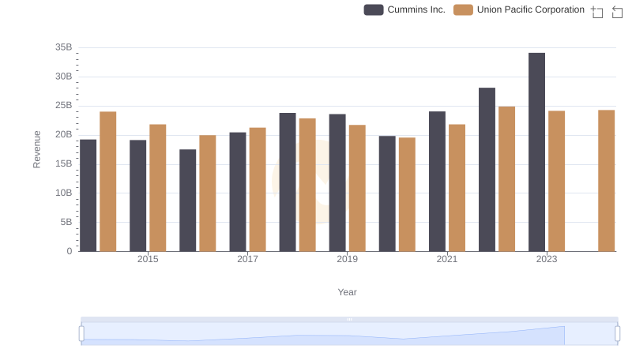Click the 35B y-axis label
The image size is (632, 364).
(64, 47)
